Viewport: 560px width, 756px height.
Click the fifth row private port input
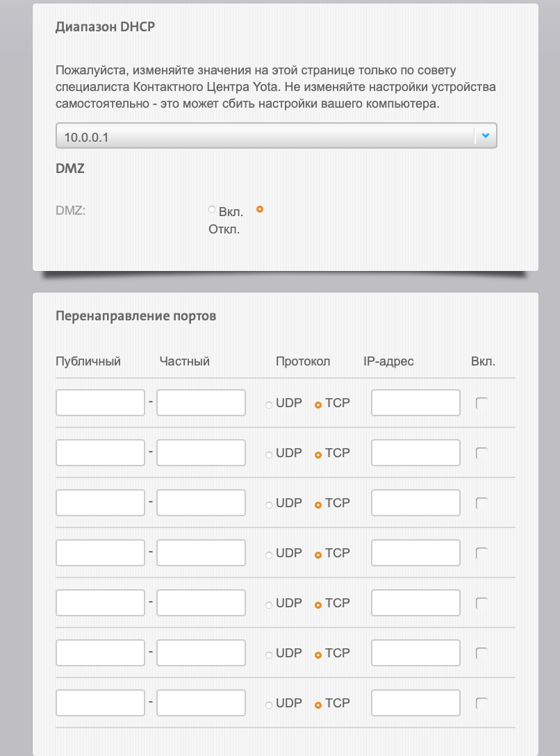click(201, 603)
